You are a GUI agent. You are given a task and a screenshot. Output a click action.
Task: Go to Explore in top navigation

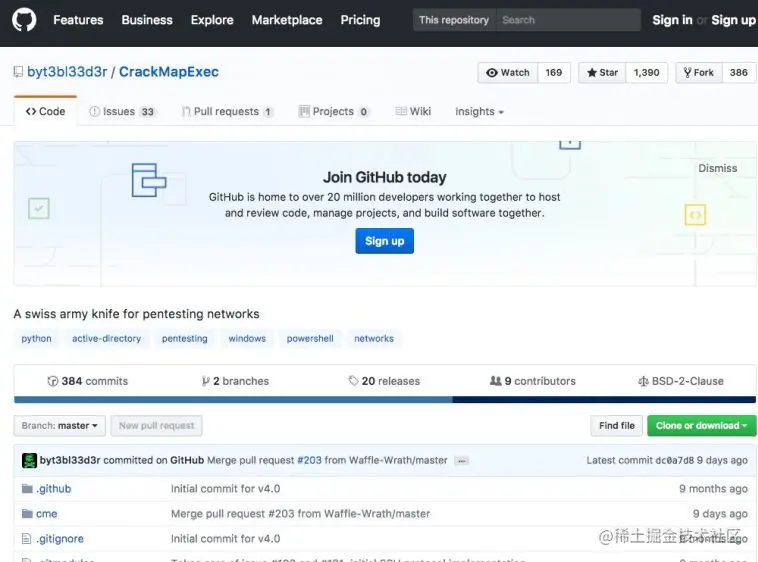tap(212, 20)
